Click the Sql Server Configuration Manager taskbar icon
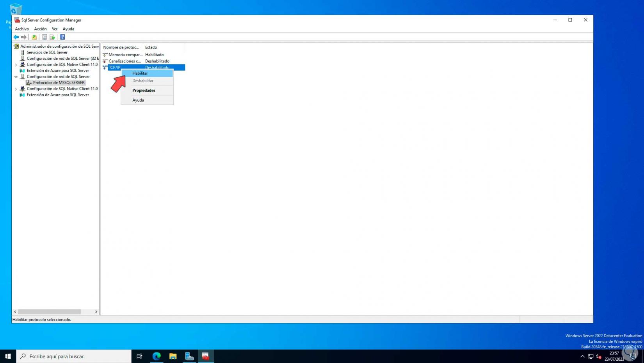 point(206,356)
